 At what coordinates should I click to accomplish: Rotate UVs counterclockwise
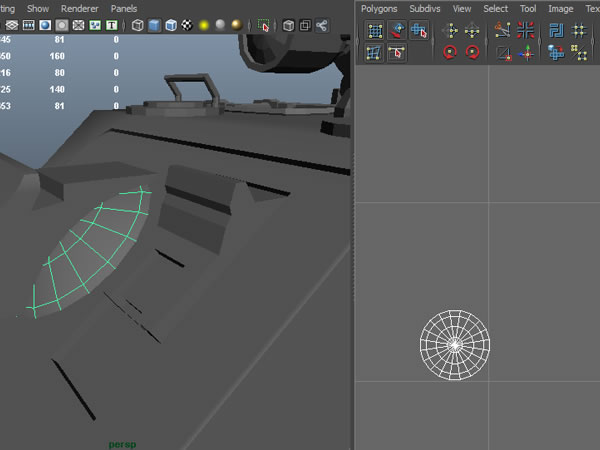tap(450, 52)
